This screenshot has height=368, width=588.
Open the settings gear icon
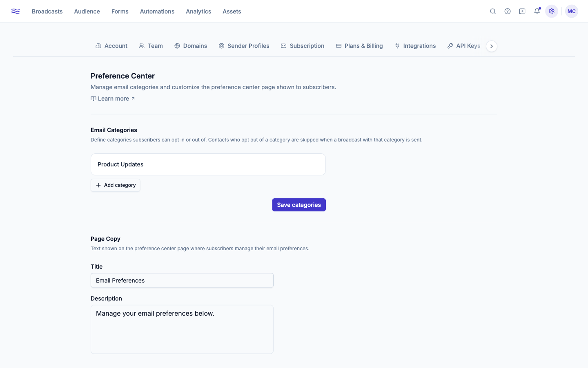552,11
